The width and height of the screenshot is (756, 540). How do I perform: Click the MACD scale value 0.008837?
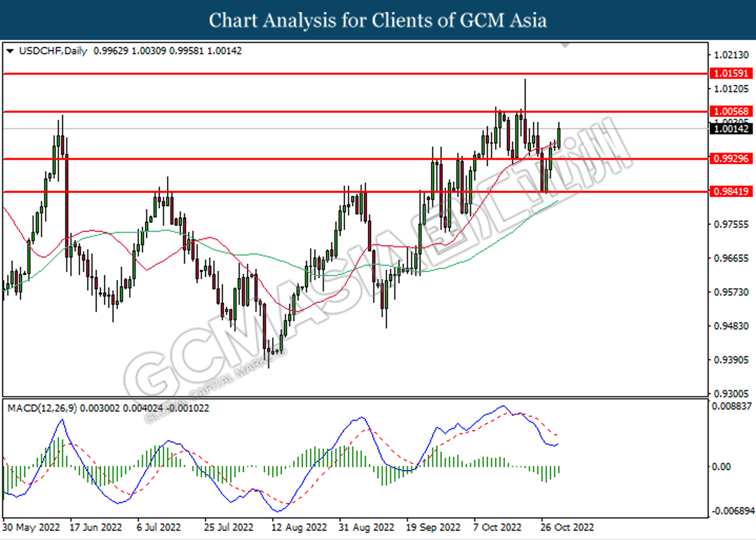coord(732,406)
